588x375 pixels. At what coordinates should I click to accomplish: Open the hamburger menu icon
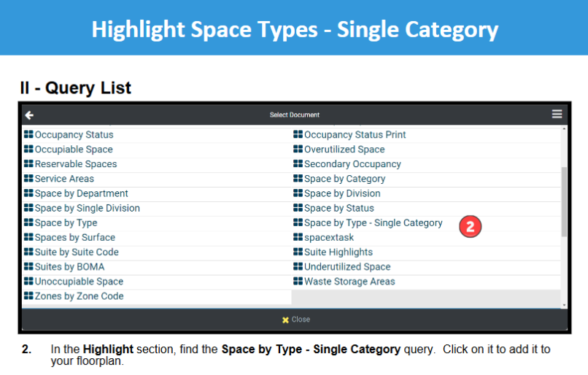(x=557, y=114)
